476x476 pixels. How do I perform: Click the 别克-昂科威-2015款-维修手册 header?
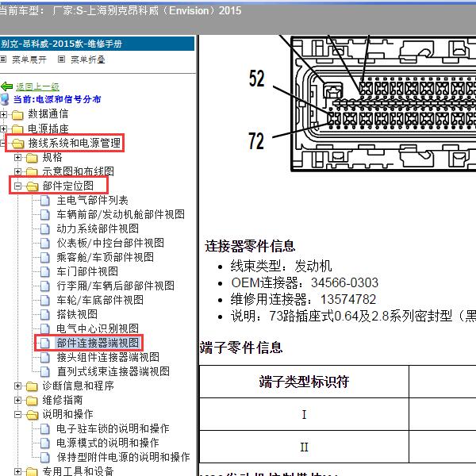tap(97, 44)
